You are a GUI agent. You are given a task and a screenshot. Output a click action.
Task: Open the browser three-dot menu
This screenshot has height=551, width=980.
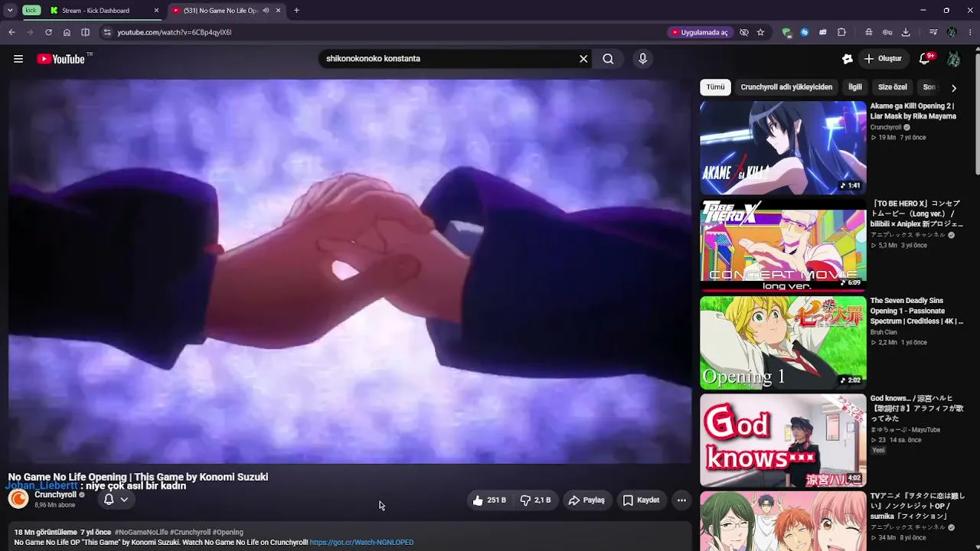tap(970, 32)
